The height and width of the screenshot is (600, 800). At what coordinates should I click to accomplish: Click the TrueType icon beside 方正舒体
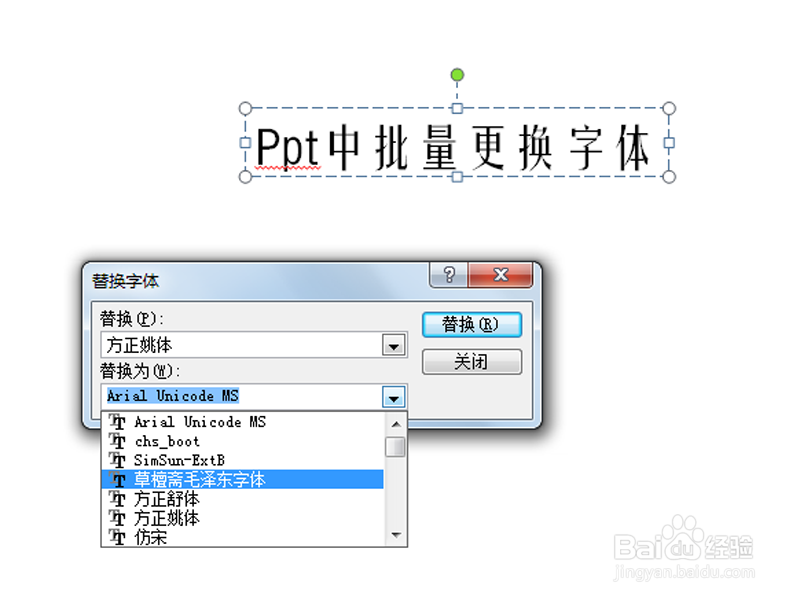click(117, 498)
